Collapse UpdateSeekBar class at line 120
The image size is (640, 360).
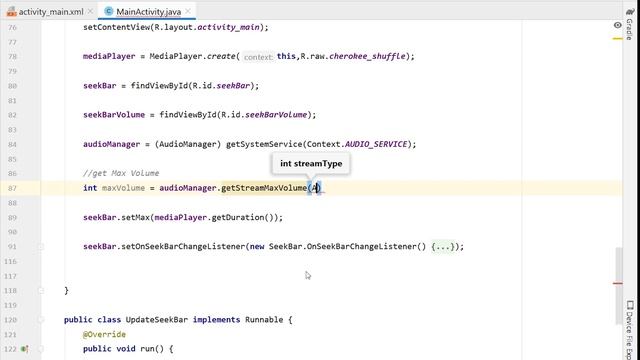coord(40,320)
